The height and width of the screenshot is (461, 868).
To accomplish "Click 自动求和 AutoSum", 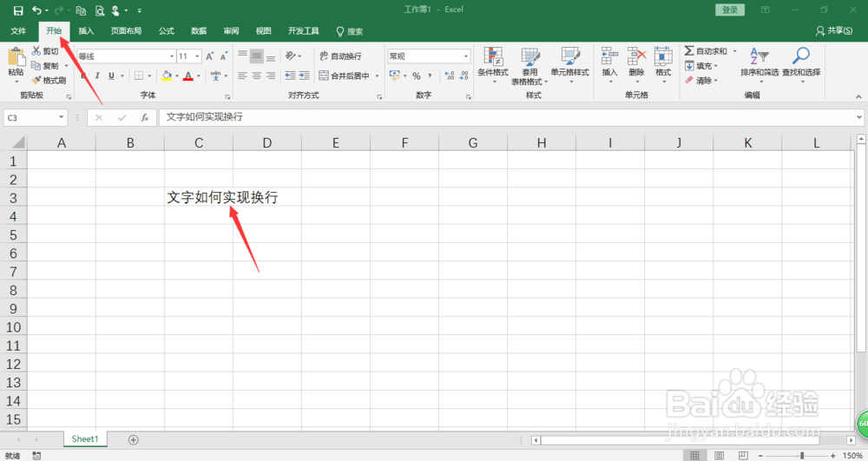I will click(706, 51).
